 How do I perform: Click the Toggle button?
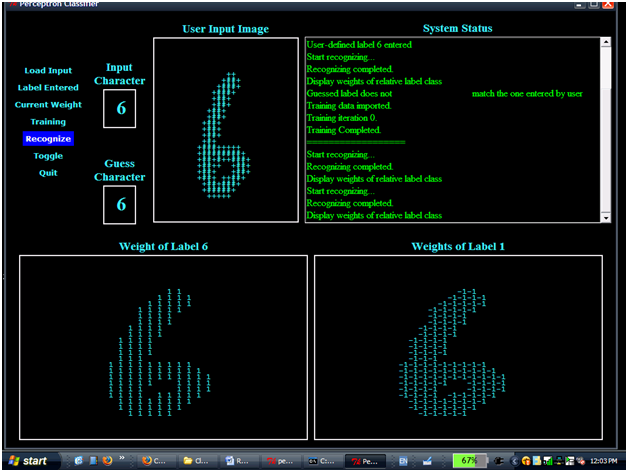click(x=48, y=156)
